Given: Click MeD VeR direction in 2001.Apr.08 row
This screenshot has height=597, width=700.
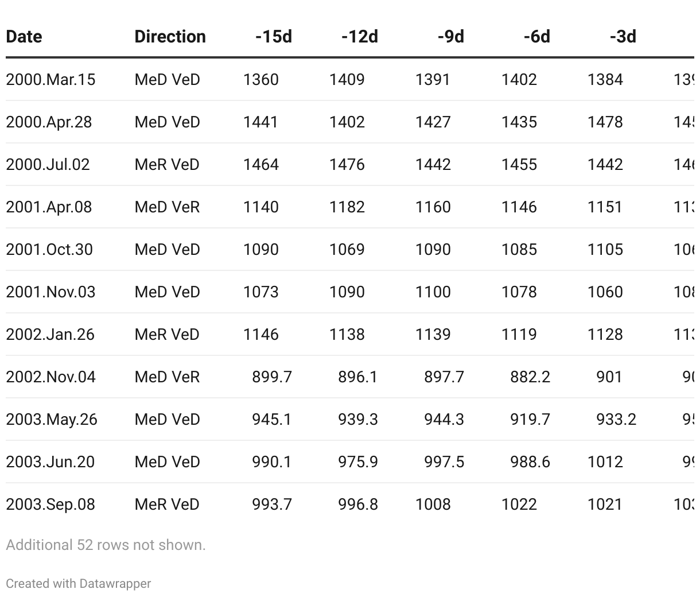Looking at the screenshot, I should (168, 207).
